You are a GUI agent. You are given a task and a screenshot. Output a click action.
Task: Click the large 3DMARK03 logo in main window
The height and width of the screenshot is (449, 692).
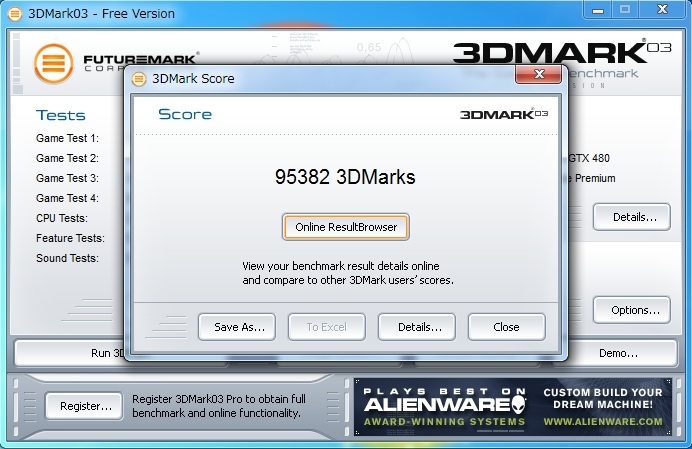(x=562, y=53)
